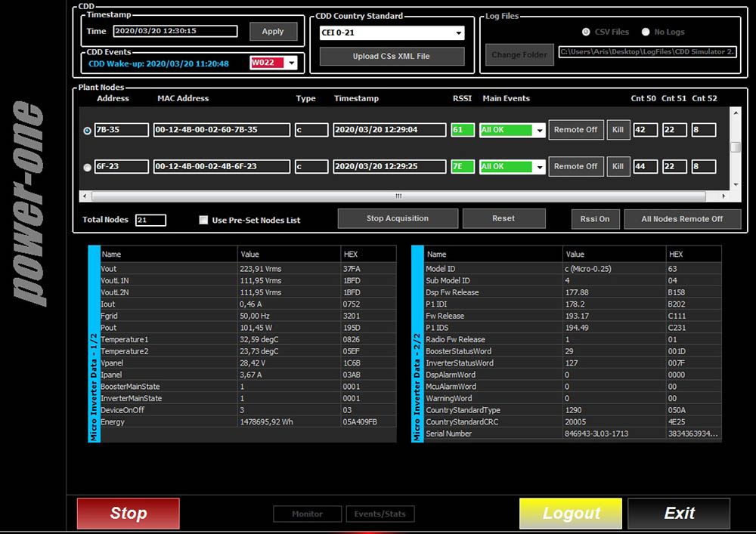756x534 pixels.
Task: Click Serial Number value 846943-3L03-1713
Action: coord(596,434)
